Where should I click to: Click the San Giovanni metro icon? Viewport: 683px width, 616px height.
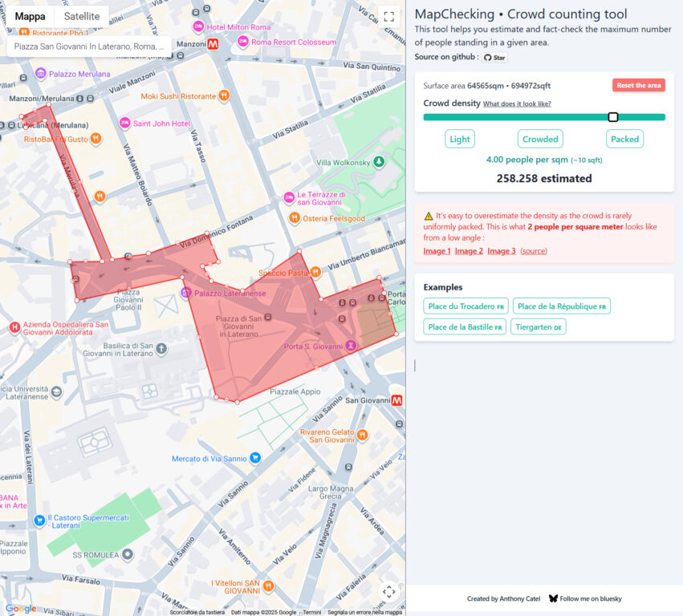[x=396, y=400]
